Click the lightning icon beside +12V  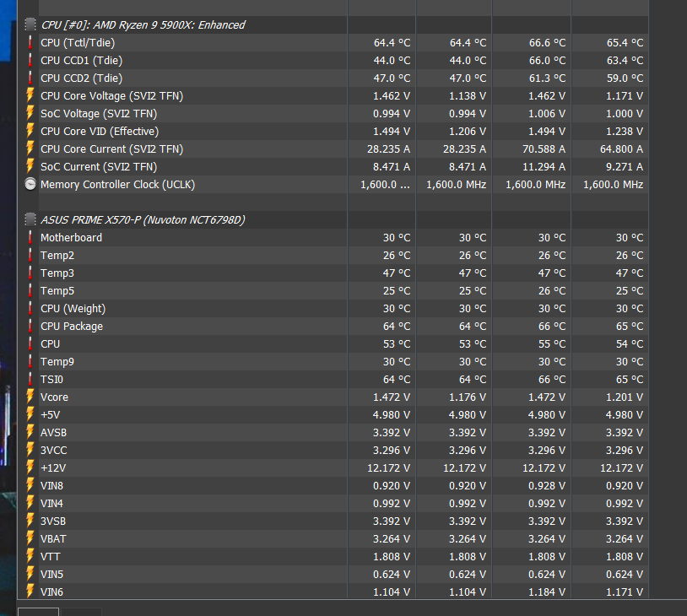pyautogui.click(x=30, y=467)
